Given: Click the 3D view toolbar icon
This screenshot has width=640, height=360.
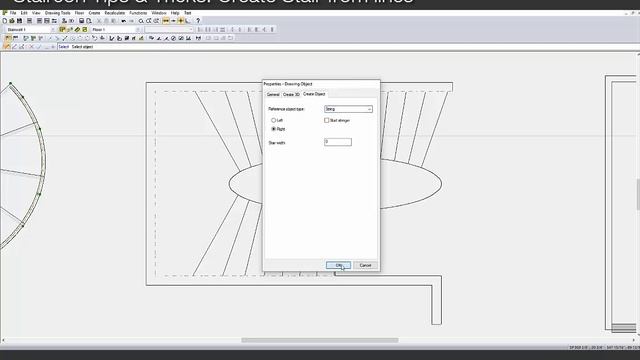Looking at the screenshot, I should click(72, 21).
